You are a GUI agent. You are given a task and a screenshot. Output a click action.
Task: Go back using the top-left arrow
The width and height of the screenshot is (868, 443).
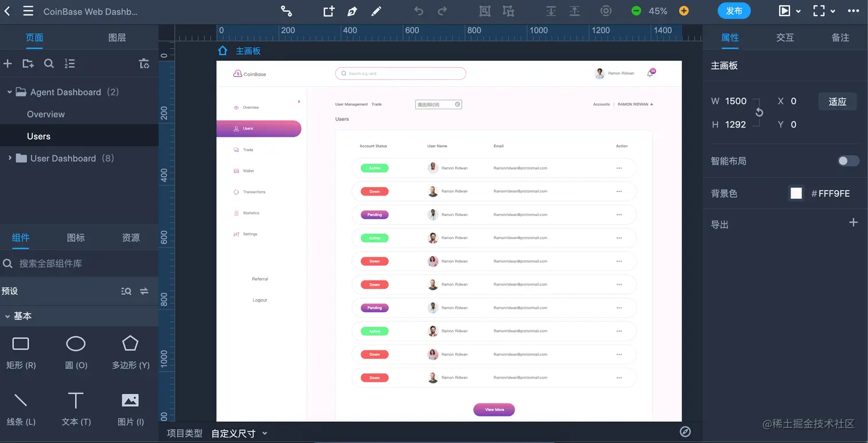7,11
